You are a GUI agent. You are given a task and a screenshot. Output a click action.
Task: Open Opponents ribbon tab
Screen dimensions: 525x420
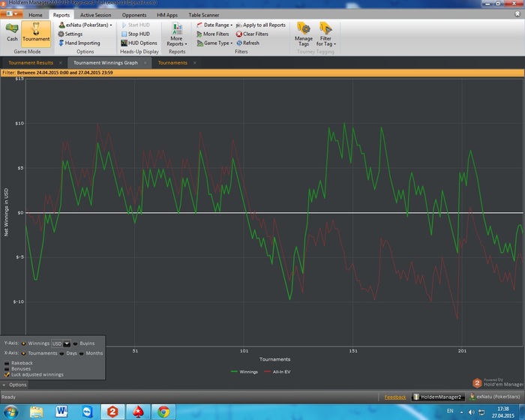point(134,15)
